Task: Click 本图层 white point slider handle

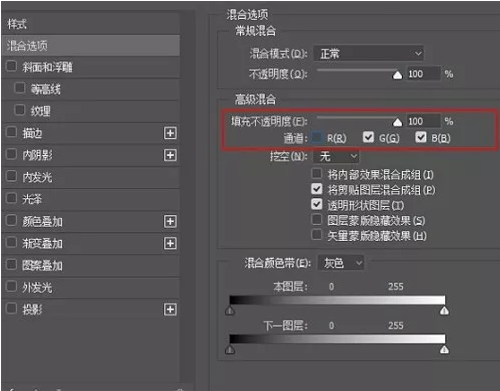Action: [444, 311]
